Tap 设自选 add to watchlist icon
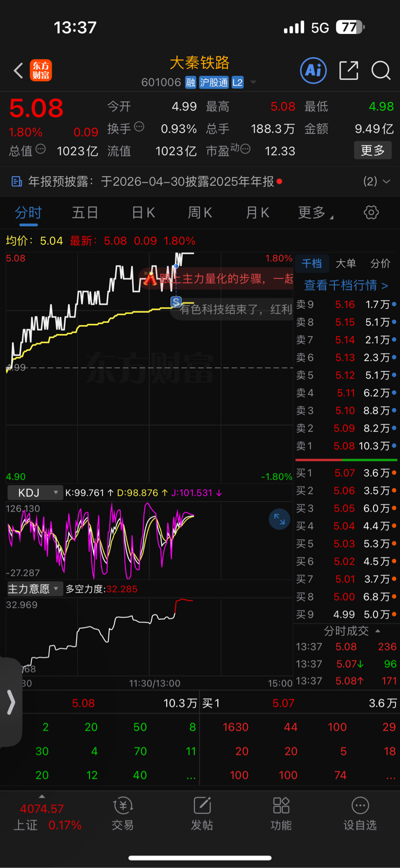The width and height of the screenshot is (400, 868). pyautogui.click(x=360, y=814)
